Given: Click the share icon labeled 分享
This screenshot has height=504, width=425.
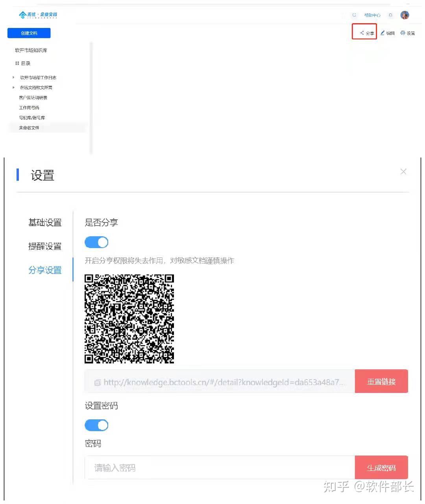Looking at the screenshot, I should pos(362,33).
